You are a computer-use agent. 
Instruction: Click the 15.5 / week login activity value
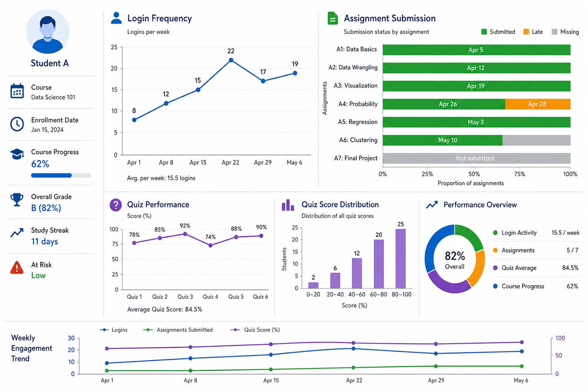tap(565, 233)
